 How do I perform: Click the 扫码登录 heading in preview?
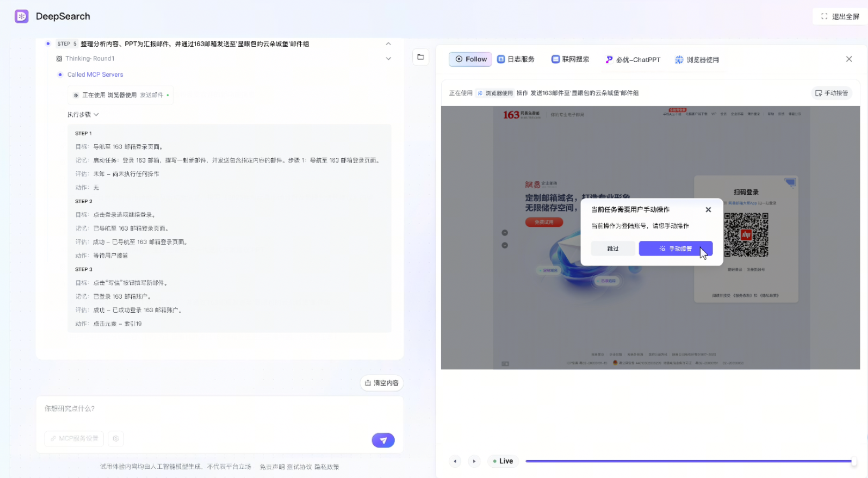746,192
